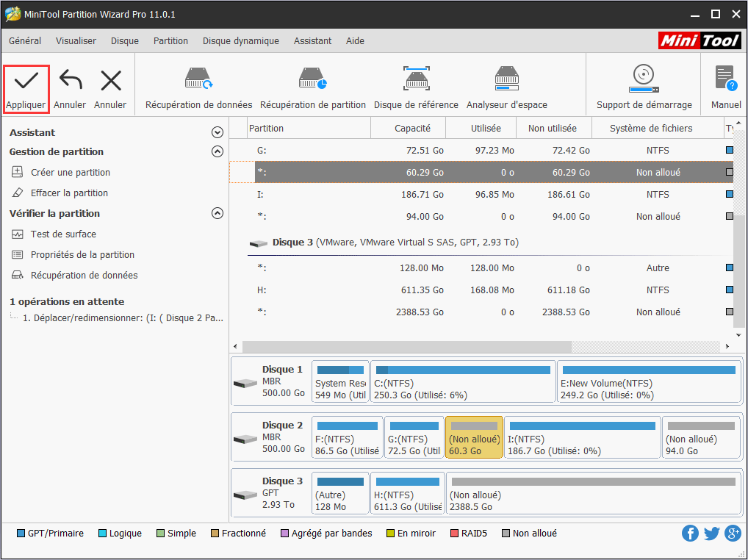Select 94.0 Go unallocated block

coord(701,437)
